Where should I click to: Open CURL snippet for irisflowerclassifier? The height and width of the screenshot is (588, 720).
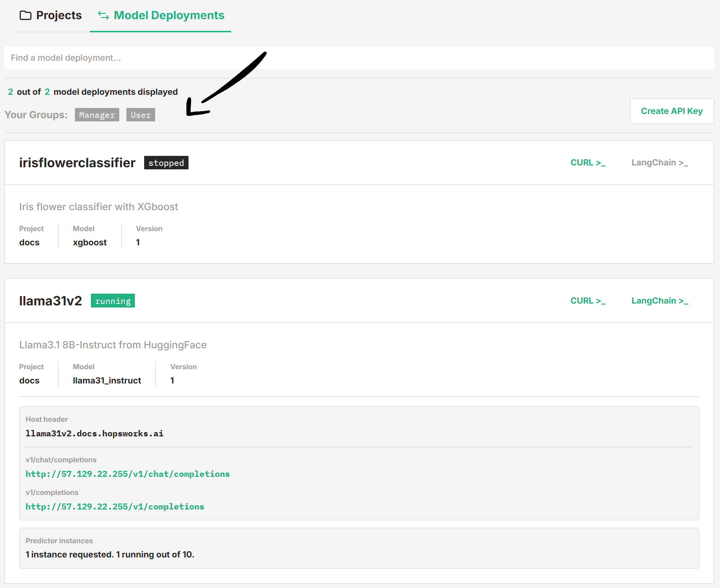coord(588,163)
